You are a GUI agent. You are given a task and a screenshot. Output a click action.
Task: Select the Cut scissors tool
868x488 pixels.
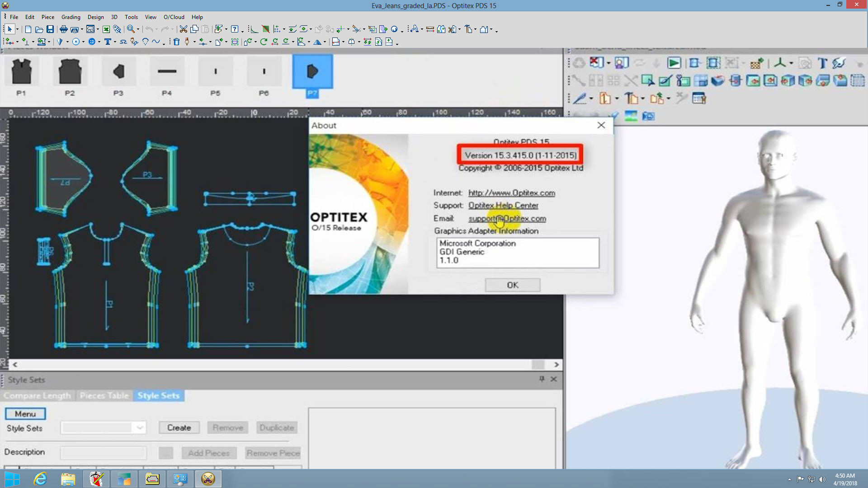(183, 29)
